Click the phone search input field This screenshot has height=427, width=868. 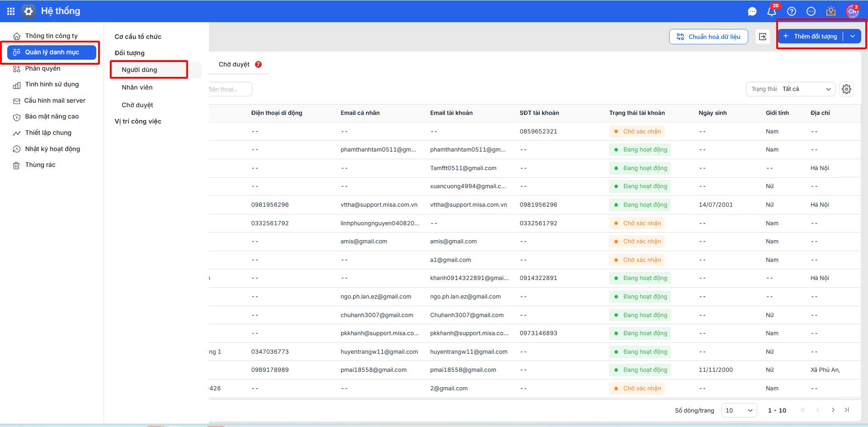tap(229, 89)
